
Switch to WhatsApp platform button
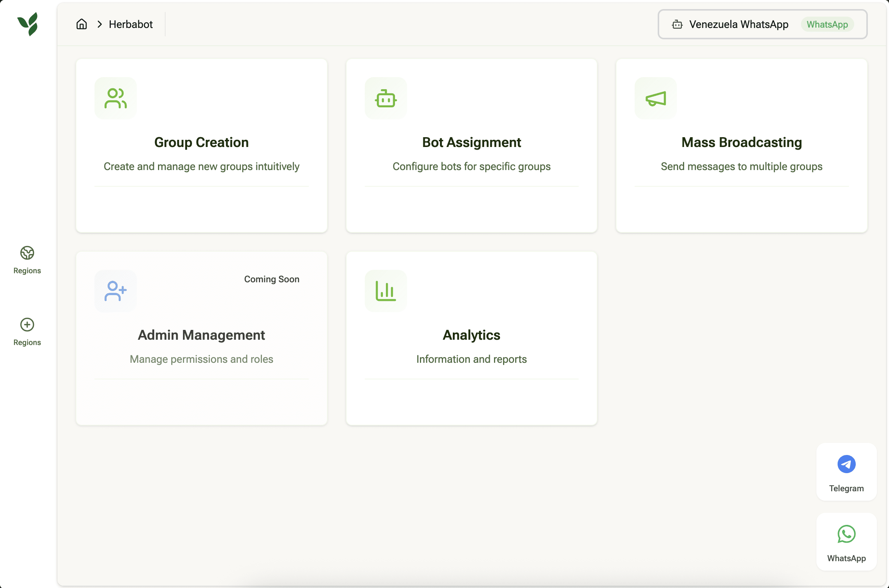[846, 542]
